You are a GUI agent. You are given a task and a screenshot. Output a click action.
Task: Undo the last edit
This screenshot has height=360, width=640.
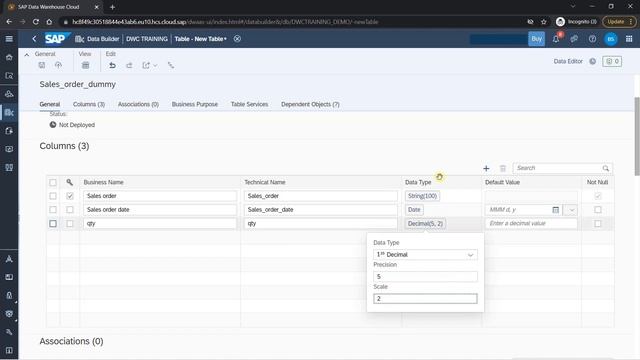[112, 65]
